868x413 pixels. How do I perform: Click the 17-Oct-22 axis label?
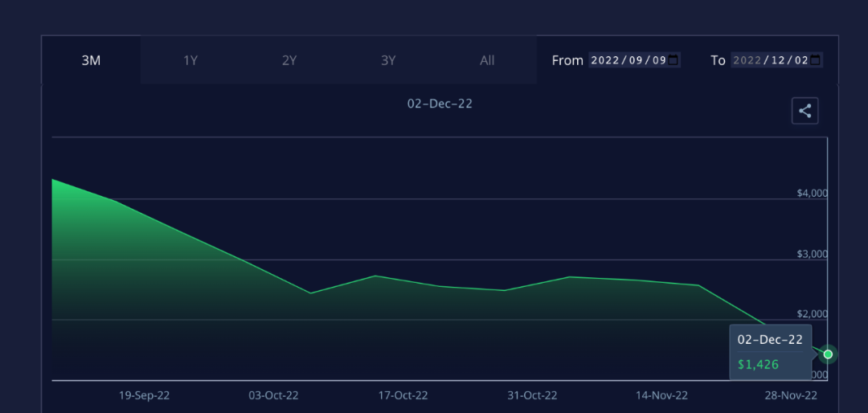click(403, 395)
